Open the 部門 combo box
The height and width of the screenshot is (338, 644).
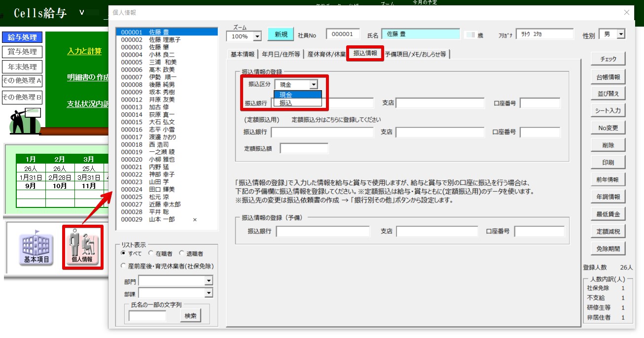pos(209,280)
